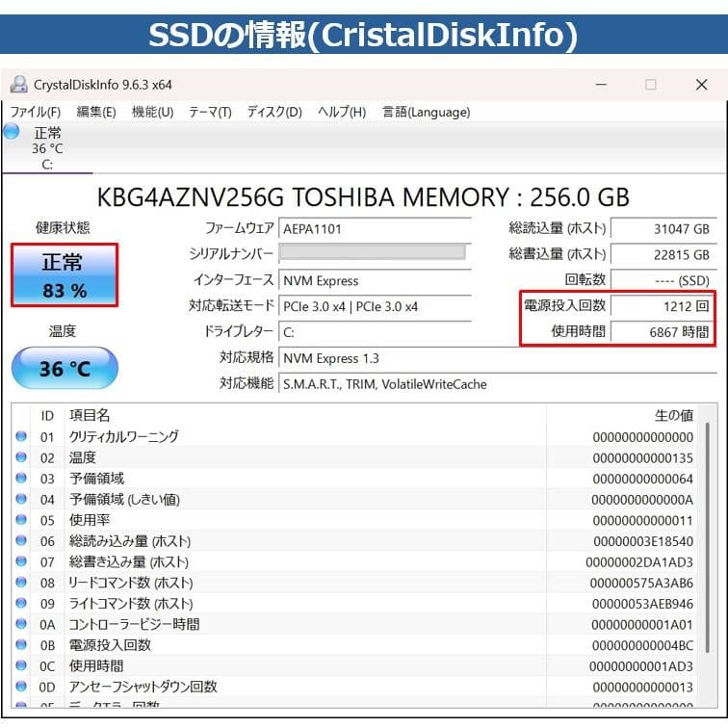This screenshot has width=728, height=728.
Task: Open the 機能(U) menu
Action: click(152, 112)
